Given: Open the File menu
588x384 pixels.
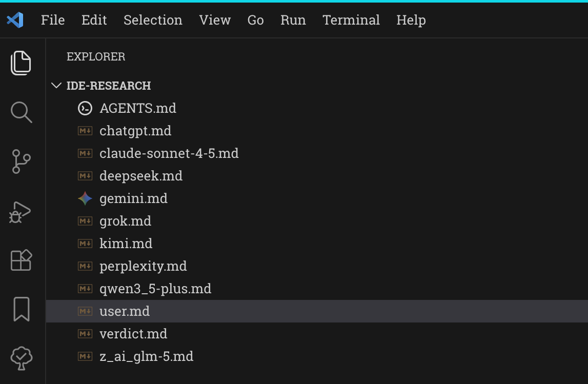Looking at the screenshot, I should click(53, 20).
